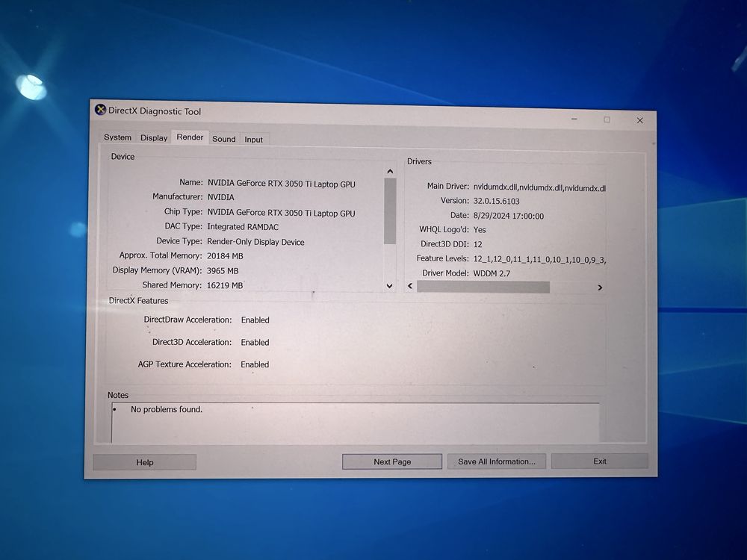The image size is (747, 560).
Task: Click the Feature Levels value text
Action: click(539, 260)
